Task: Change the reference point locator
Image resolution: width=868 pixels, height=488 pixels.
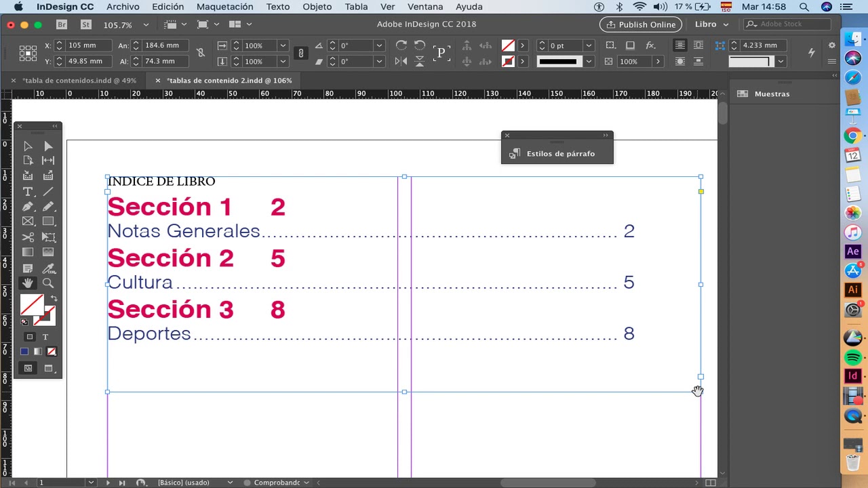Action: [x=28, y=53]
